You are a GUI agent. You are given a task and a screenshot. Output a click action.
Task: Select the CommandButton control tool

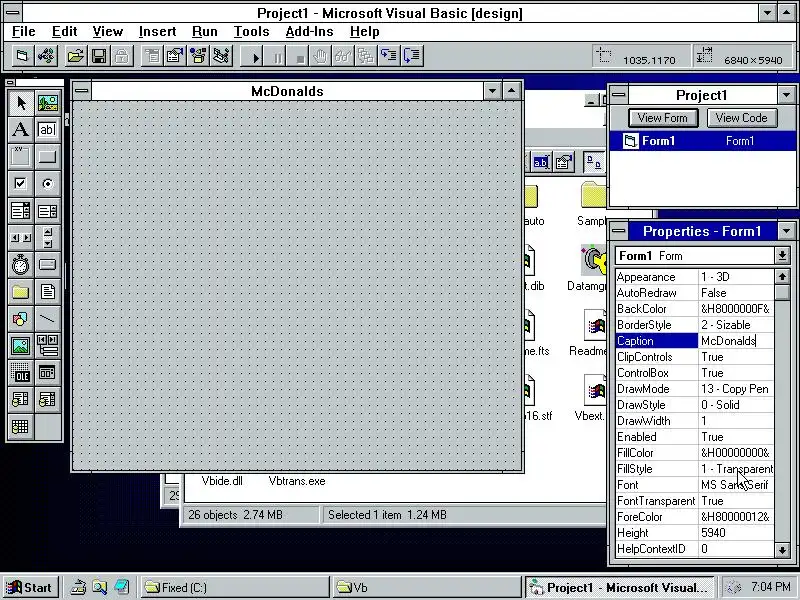coord(47,157)
